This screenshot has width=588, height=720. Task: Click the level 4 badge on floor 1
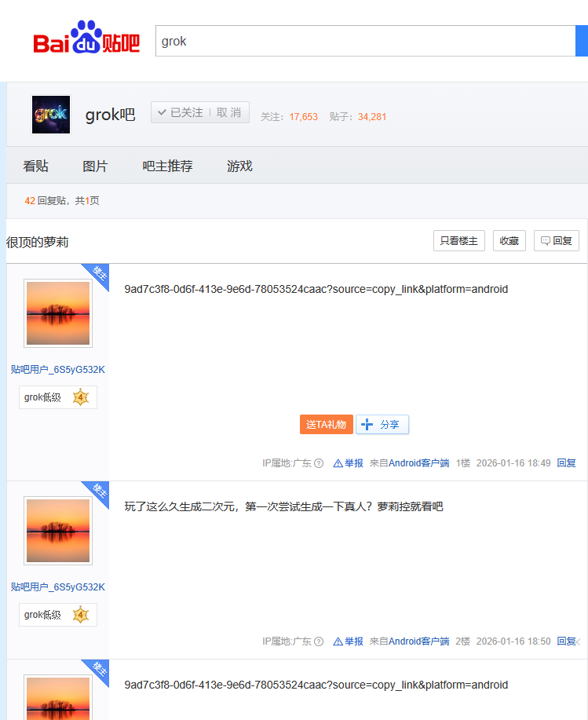[80, 397]
